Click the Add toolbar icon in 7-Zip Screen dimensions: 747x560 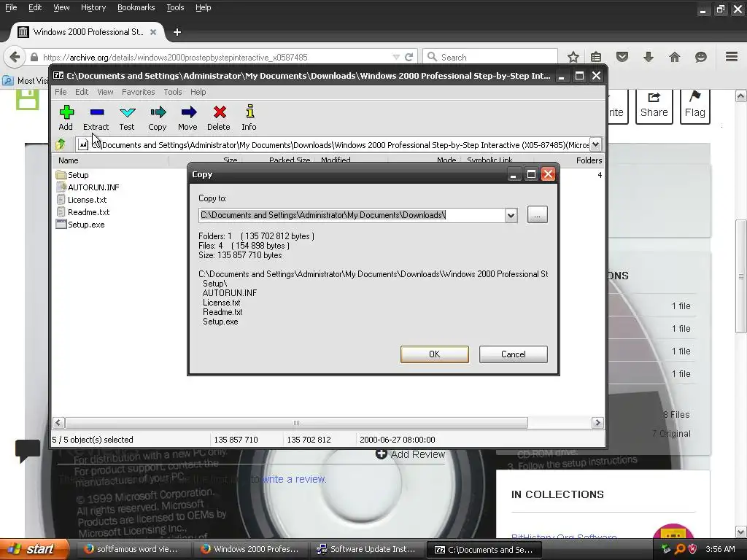(x=66, y=117)
